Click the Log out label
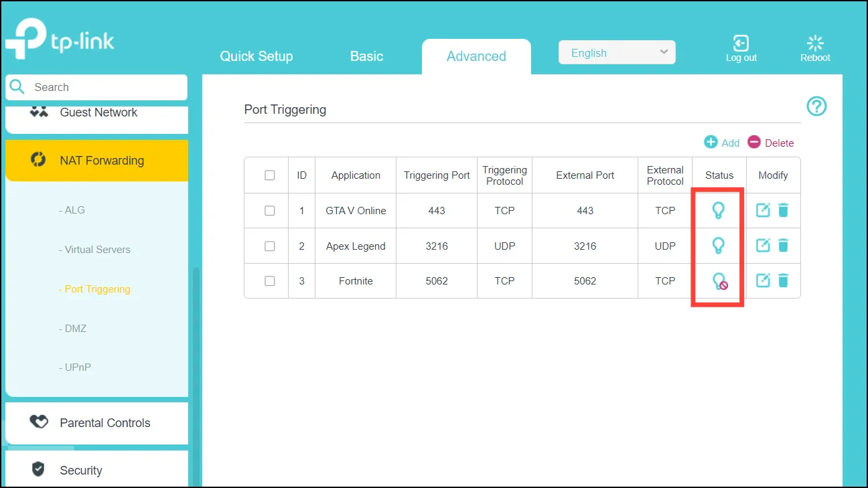Screen dimensions: 868x488 tap(741, 58)
